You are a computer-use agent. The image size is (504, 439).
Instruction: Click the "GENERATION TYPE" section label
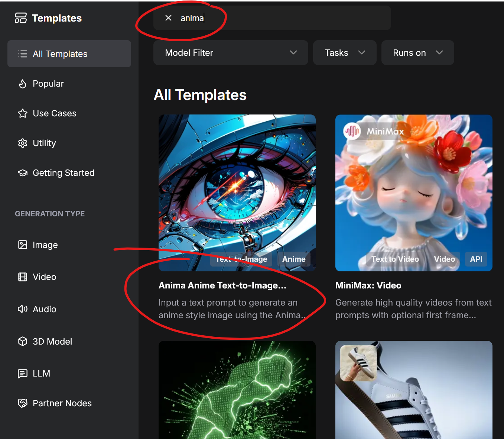click(50, 214)
